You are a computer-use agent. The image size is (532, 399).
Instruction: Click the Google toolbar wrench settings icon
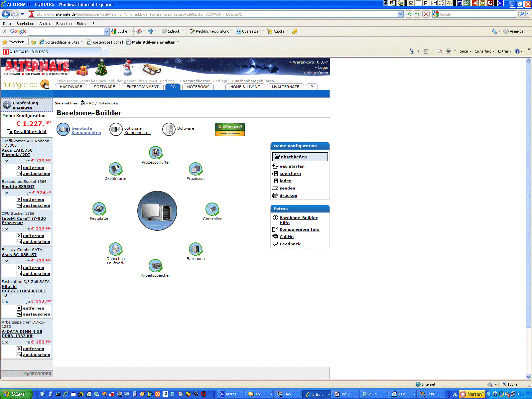pyautogui.click(x=494, y=31)
